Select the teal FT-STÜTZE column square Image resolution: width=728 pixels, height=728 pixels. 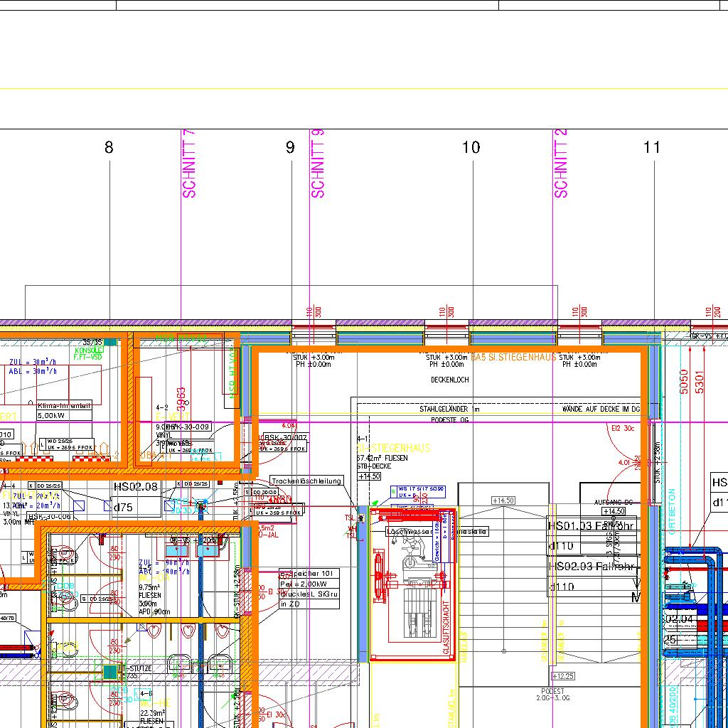[x=109, y=671]
